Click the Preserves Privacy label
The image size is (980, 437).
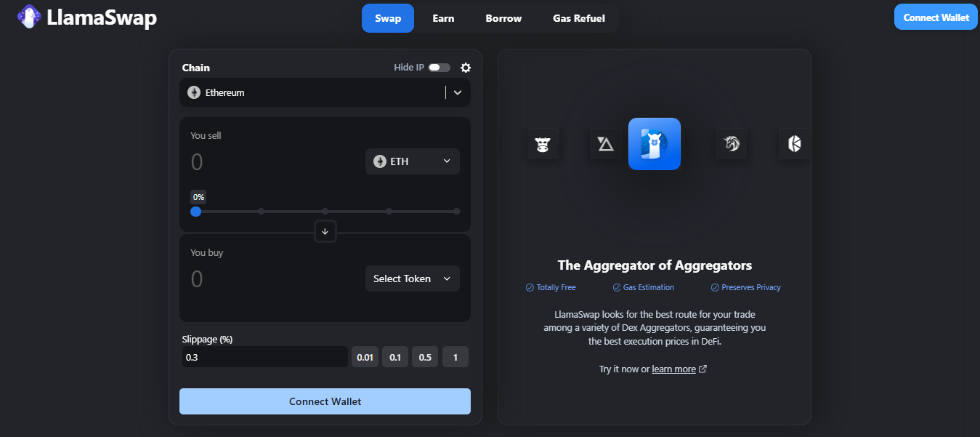[751, 288]
